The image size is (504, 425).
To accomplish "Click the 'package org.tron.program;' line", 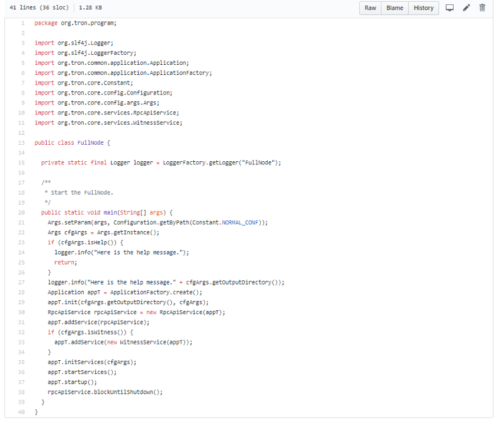I will [76, 23].
